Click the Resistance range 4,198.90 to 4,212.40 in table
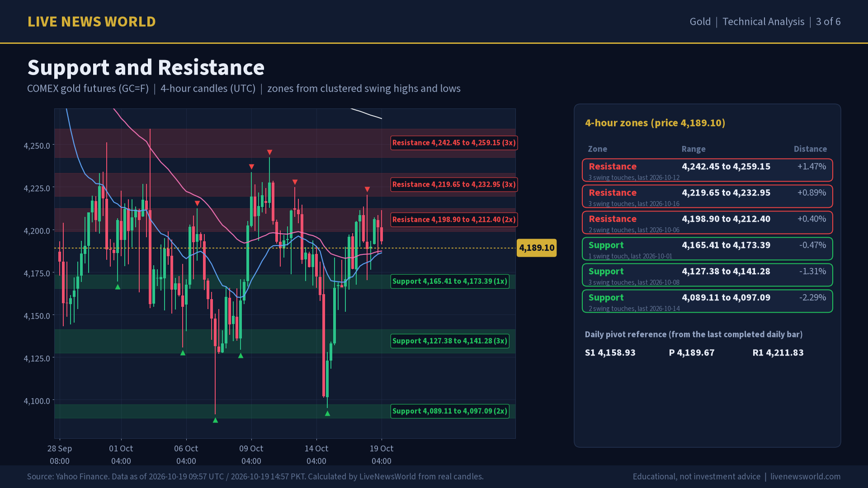 click(726, 219)
